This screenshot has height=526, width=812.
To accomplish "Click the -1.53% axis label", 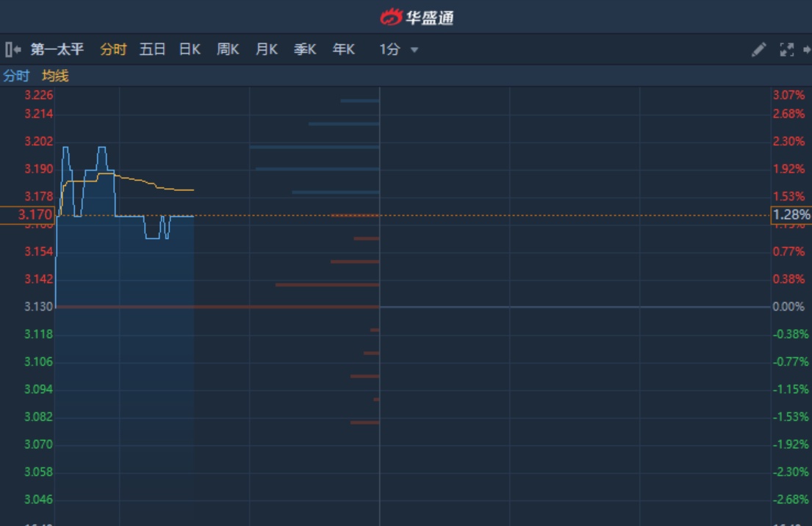I will coord(790,417).
